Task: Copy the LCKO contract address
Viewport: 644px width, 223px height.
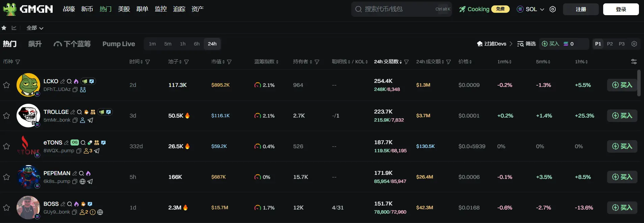Action: 75,90
